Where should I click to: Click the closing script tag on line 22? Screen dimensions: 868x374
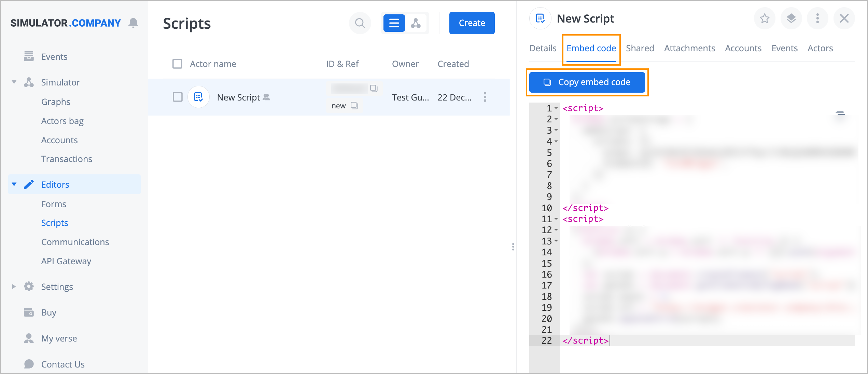click(585, 340)
